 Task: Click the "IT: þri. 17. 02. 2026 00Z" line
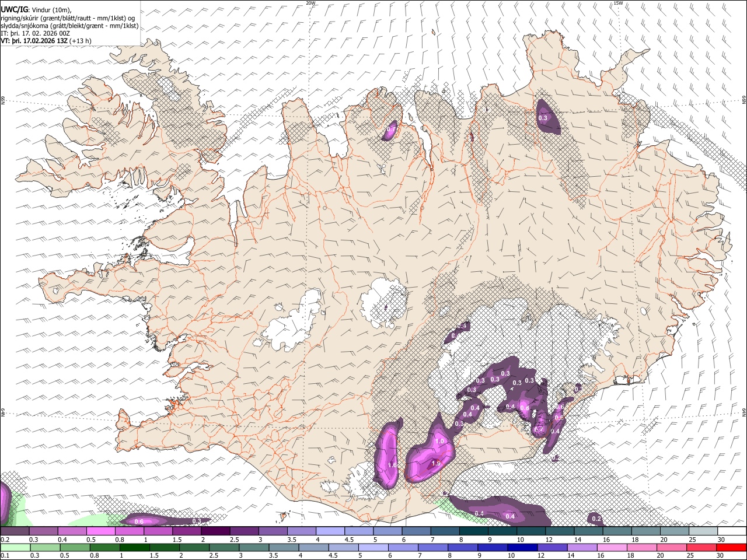(x=36, y=34)
